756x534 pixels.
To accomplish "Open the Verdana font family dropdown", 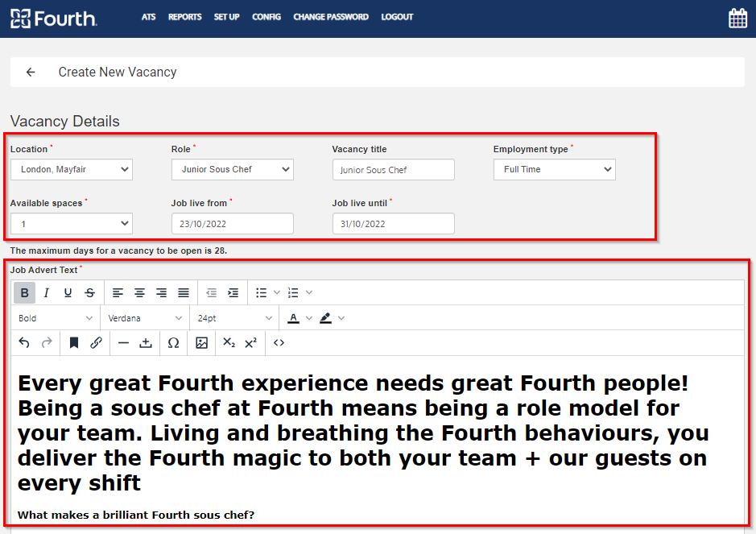I will (145, 318).
